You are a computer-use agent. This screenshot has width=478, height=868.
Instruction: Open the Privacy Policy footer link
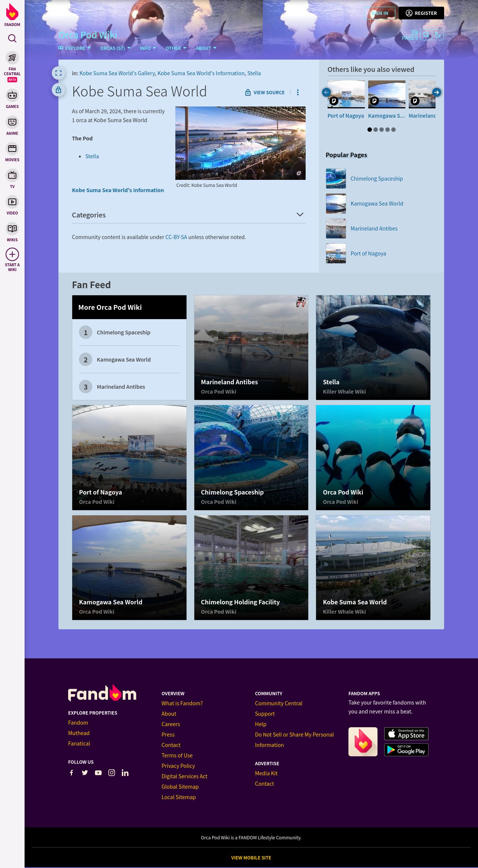tap(178, 766)
